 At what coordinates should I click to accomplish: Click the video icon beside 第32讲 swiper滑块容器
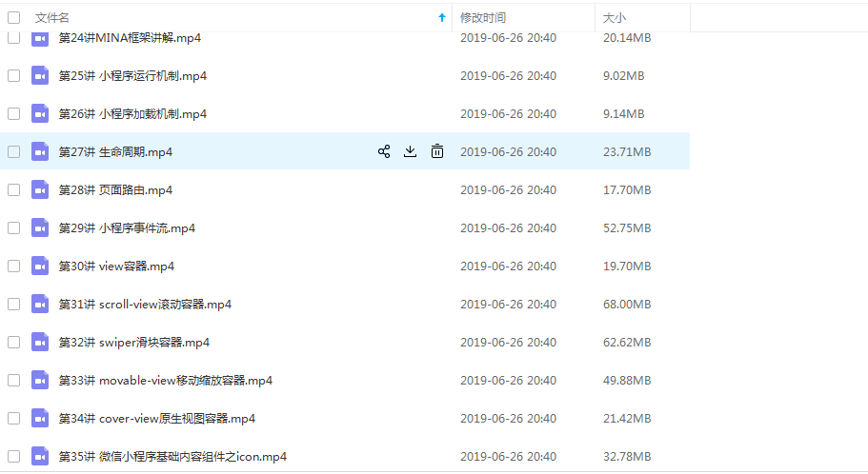click(x=39, y=342)
